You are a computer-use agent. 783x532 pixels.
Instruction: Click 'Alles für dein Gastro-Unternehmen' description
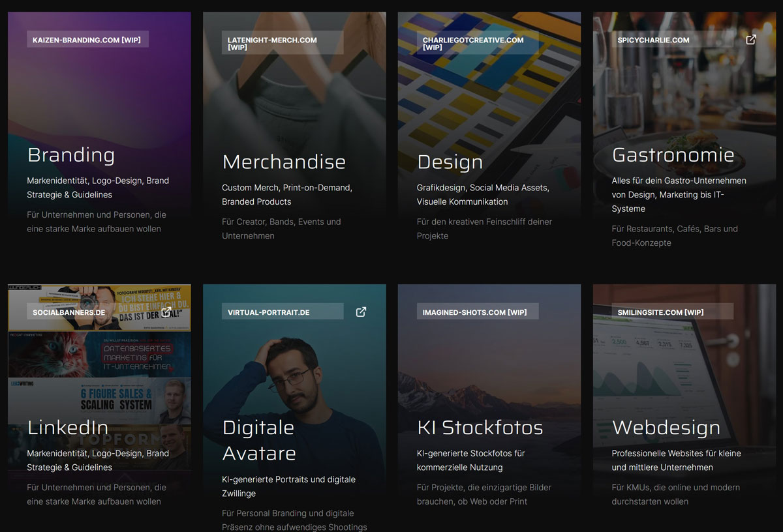679,194
